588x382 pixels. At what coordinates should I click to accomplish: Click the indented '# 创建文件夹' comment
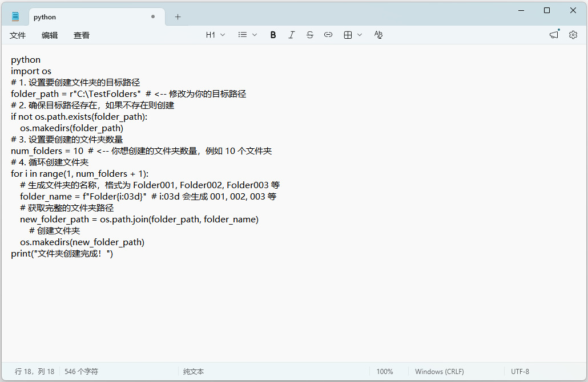point(55,231)
